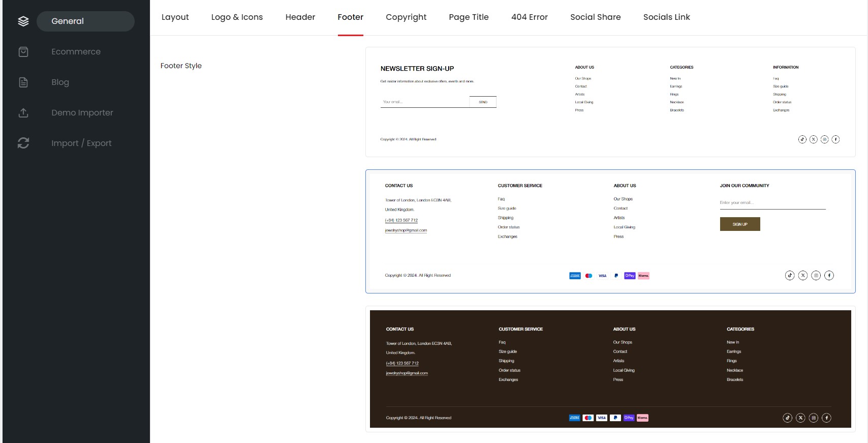Open the Blog settings section

click(x=60, y=82)
